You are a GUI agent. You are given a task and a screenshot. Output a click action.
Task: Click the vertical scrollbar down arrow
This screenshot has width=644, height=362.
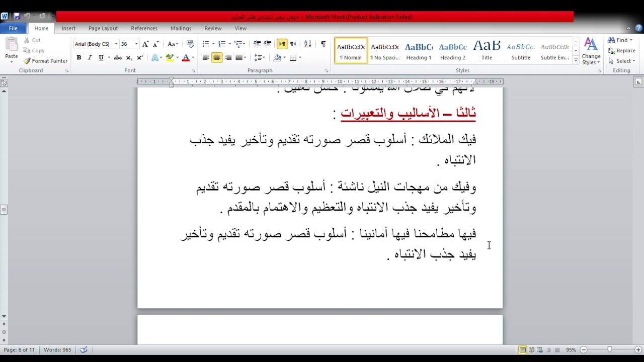point(4,317)
